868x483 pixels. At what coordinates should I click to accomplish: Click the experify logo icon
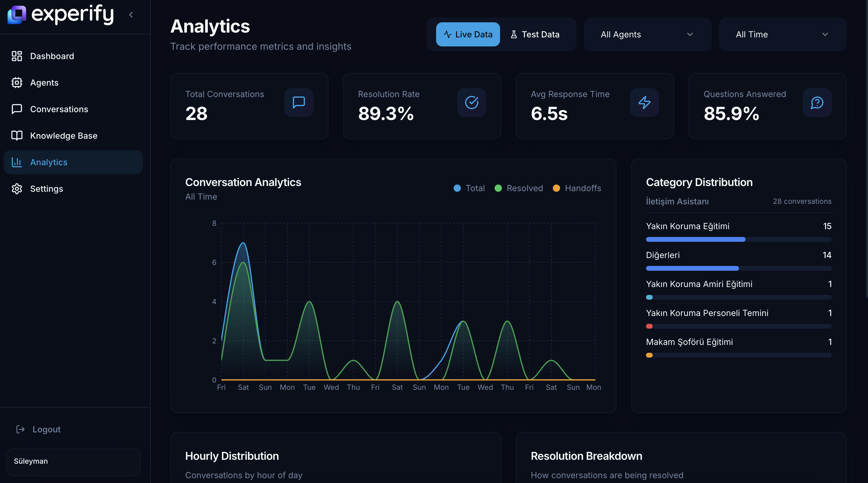coord(17,15)
